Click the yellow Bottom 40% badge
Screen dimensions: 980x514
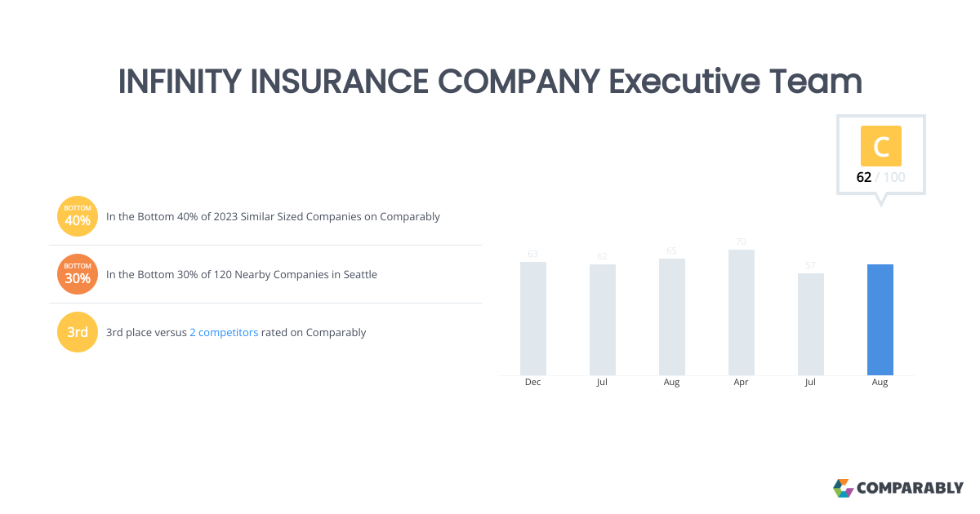[78, 216]
